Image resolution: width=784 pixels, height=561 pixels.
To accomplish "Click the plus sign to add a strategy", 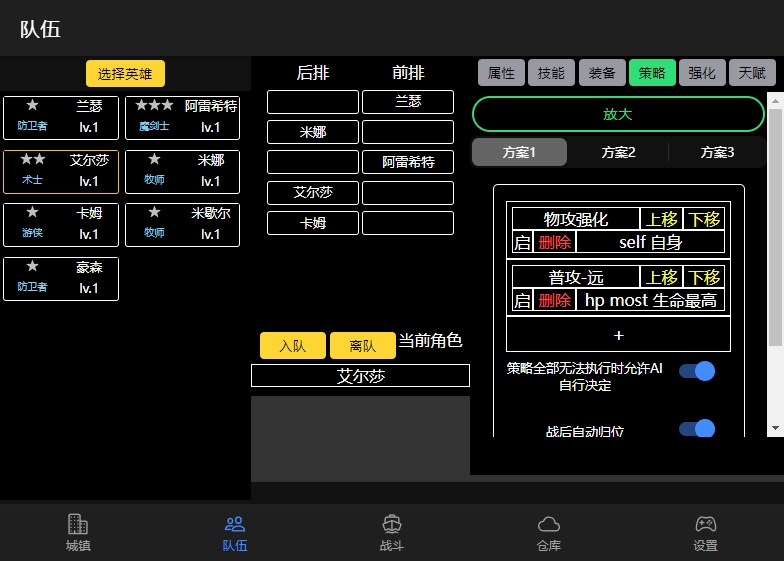I will tap(618, 335).
